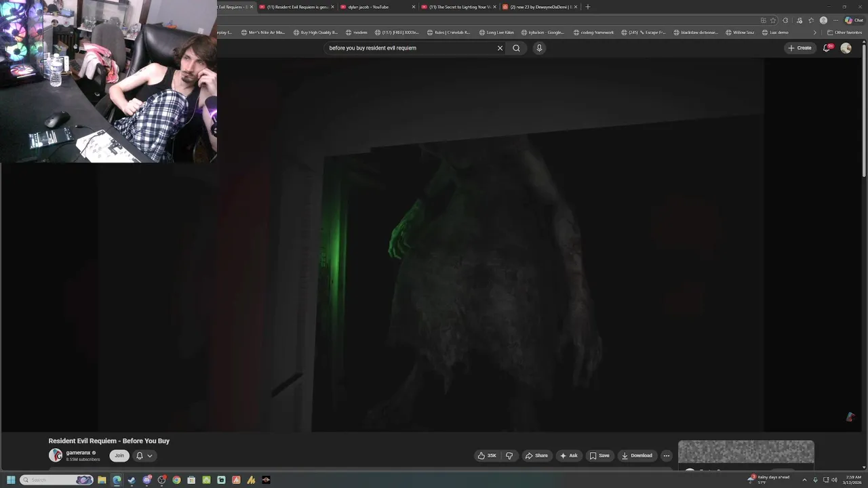Image resolution: width=868 pixels, height=488 pixels.
Task: Open the Buy High Quality bookmark
Action: 315,33
